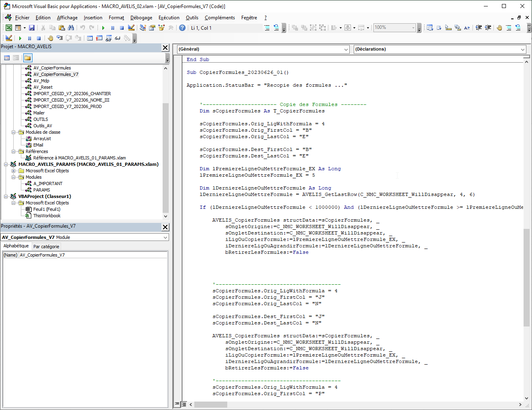Select the AV_Mdp module
This screenshot has width=532, height=410.
point(41,81)
